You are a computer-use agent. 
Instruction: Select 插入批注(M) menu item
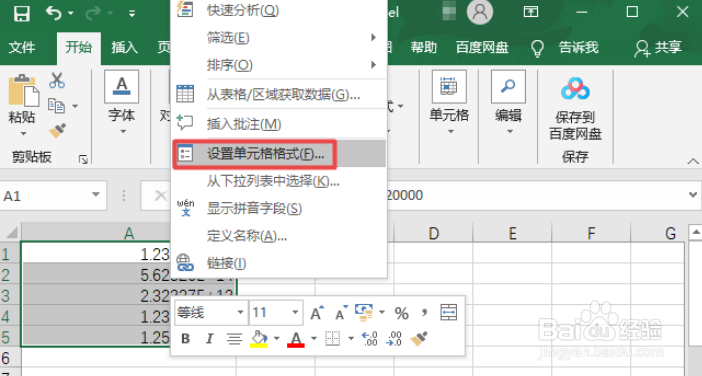(278, 124)
